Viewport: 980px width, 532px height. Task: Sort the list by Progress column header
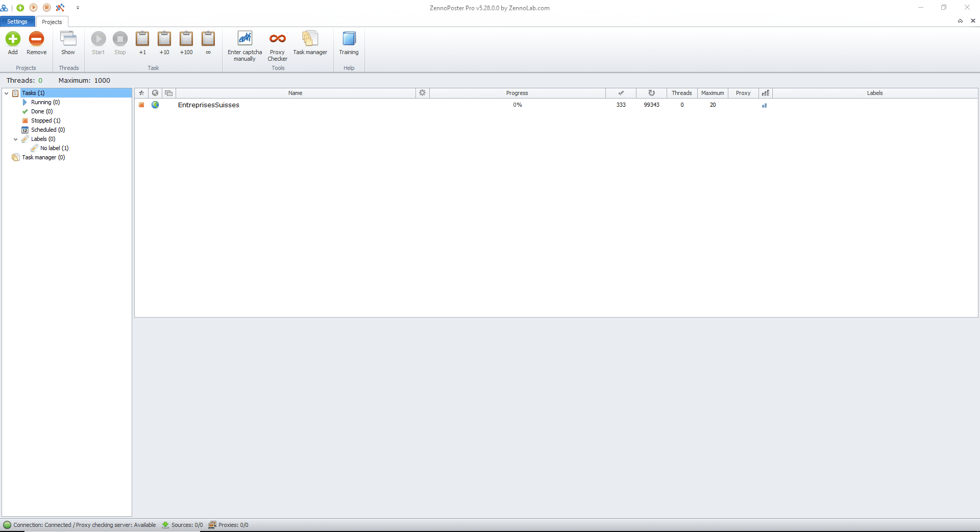point(517,93)
